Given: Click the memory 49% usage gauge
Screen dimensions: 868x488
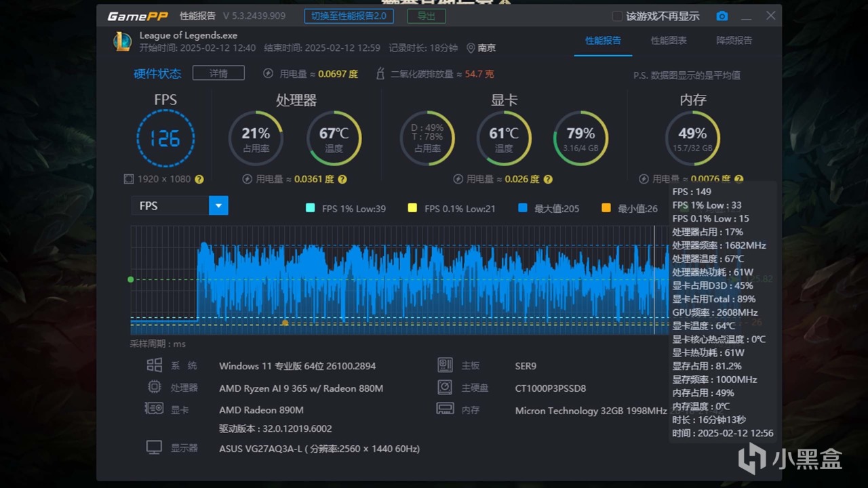Looking at the screenshot, I should (692, 138).
